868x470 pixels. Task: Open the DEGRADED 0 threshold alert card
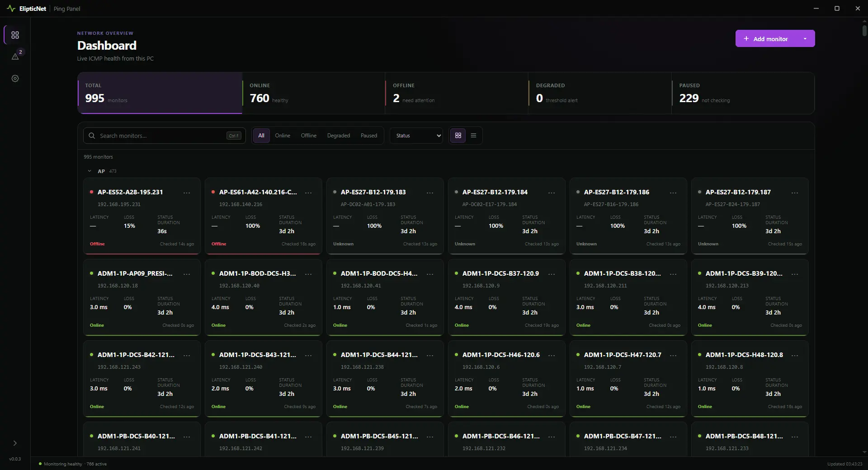click(x=600, y=93)
